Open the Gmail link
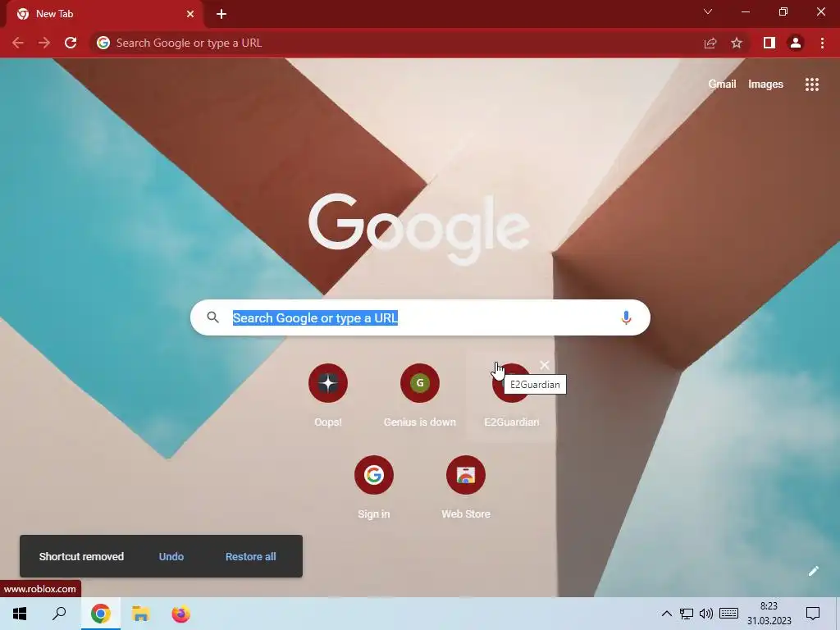This screenshot has height=630, width=840. pos(722,84)
